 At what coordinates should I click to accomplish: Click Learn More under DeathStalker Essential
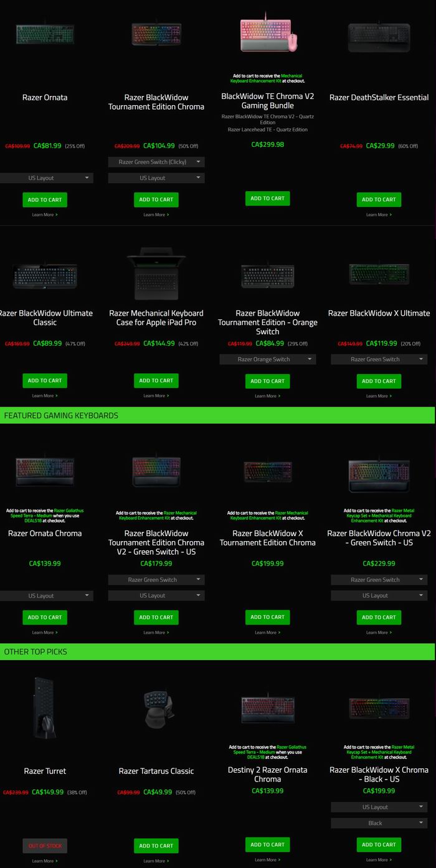click(379, 215)
